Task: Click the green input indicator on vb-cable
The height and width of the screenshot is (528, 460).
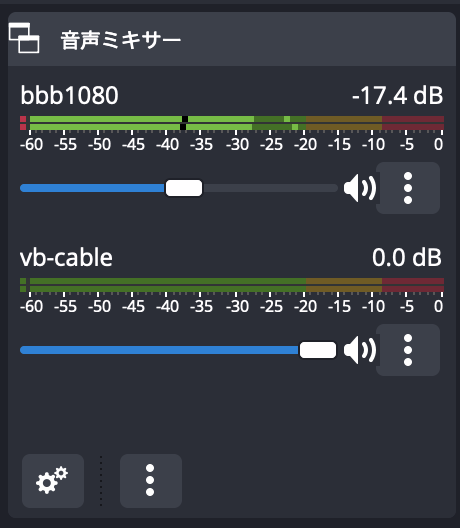Action: (23, 285)
